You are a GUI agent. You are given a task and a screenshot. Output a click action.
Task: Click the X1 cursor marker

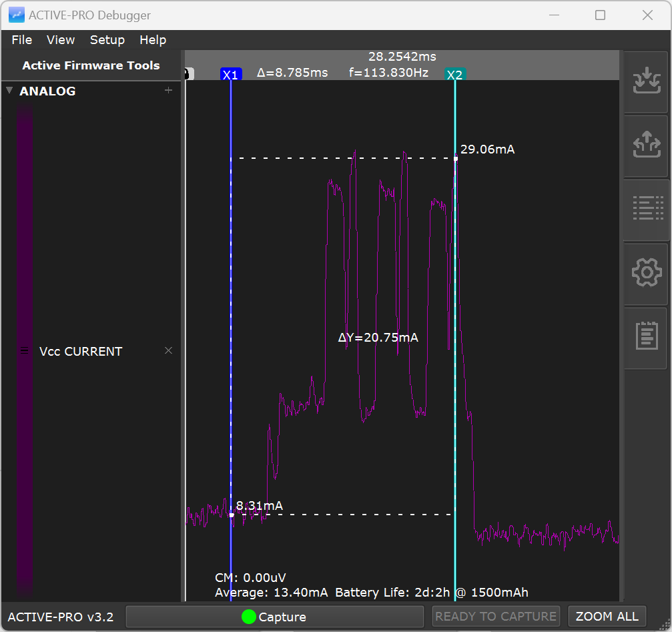pos(231,75)
